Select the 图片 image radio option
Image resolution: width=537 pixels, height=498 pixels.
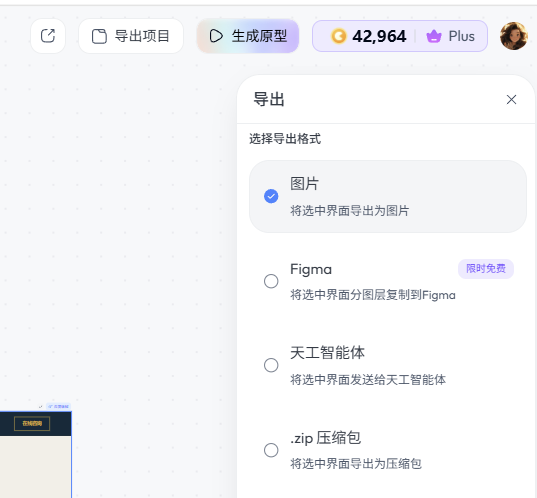coord(271,196)
